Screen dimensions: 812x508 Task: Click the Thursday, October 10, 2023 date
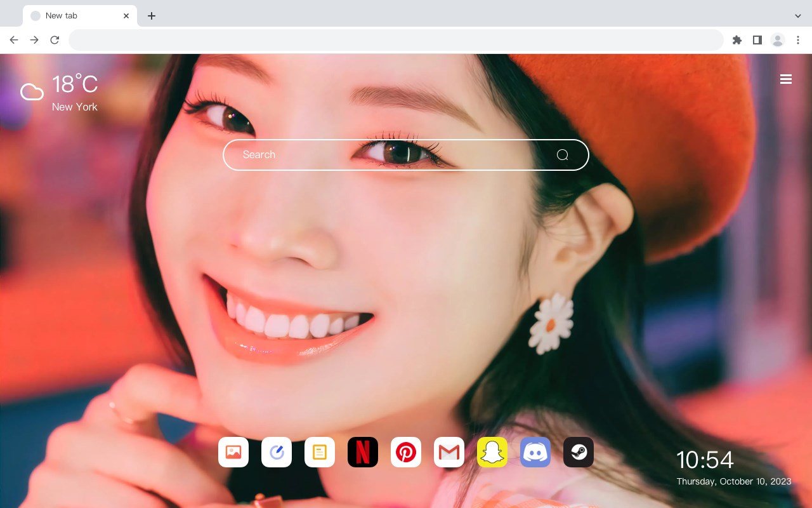click(x=734, y=481)
